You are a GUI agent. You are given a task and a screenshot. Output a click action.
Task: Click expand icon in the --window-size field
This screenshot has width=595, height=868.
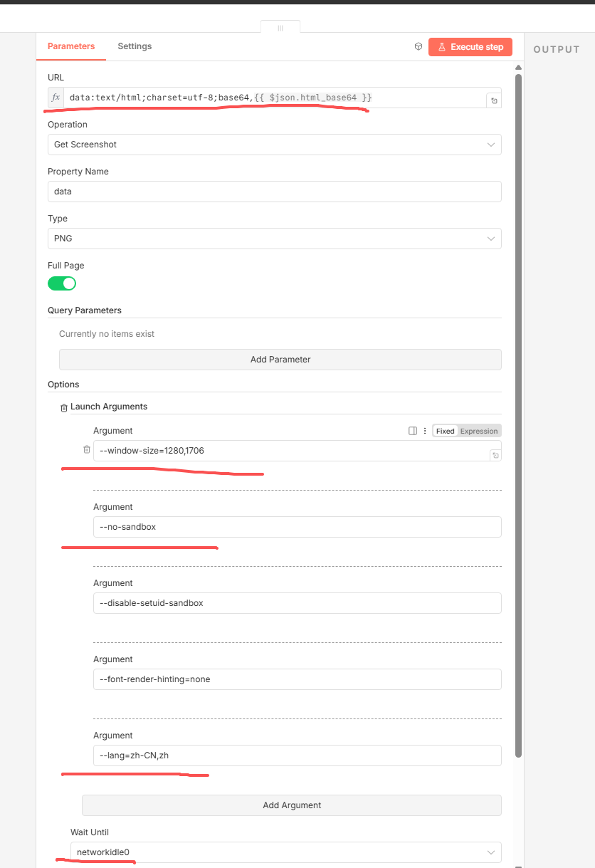coord(495,454)
